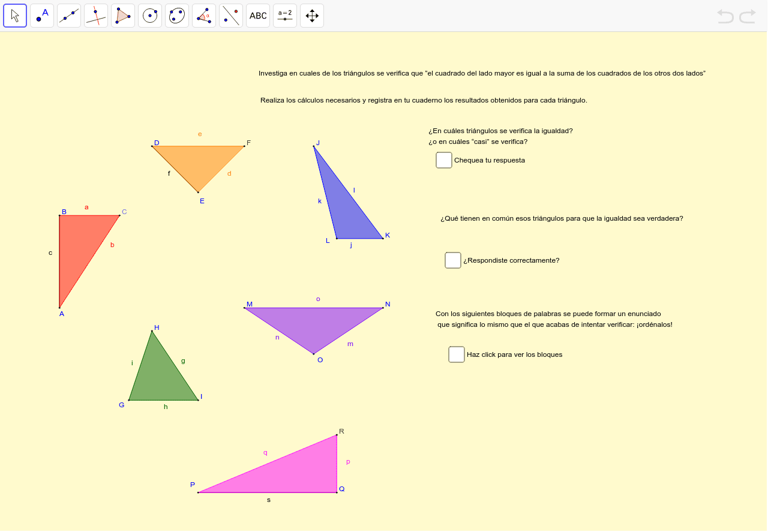Click side label o above purple triangle
This screenshot has width=768, height=532.
pyautogui.click(x=318, y=299)
